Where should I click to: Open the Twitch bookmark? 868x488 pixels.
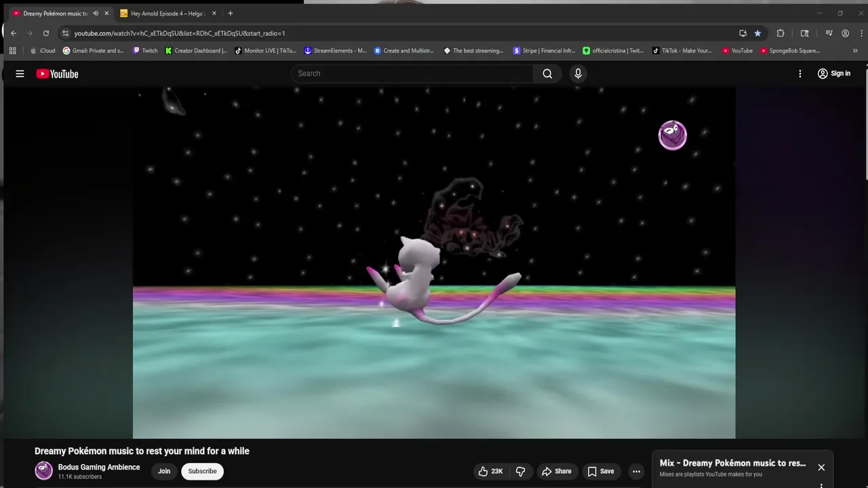click(x=145, y=51)
